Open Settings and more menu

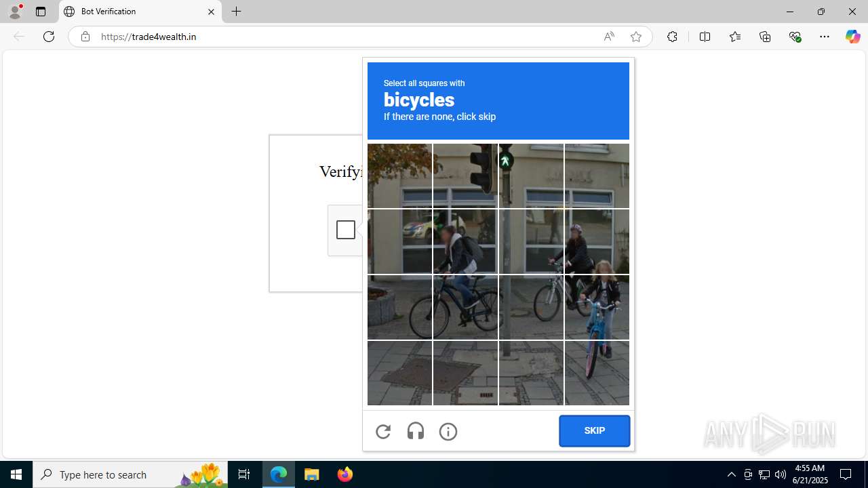(825, 37)
